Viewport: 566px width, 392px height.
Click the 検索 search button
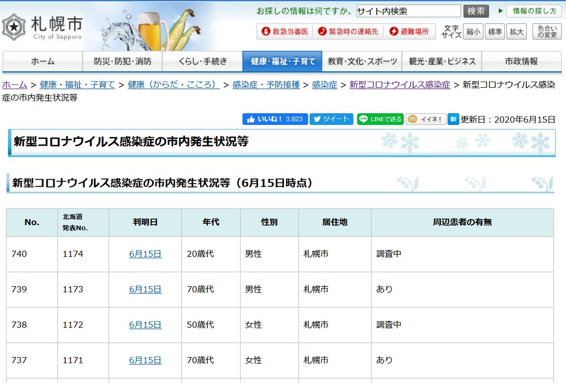coord(476,11)
